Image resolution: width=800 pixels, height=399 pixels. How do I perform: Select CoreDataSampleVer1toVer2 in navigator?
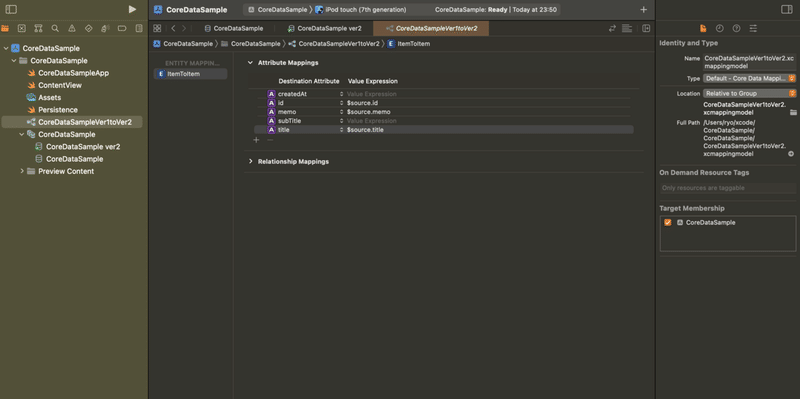pos(72,122)
